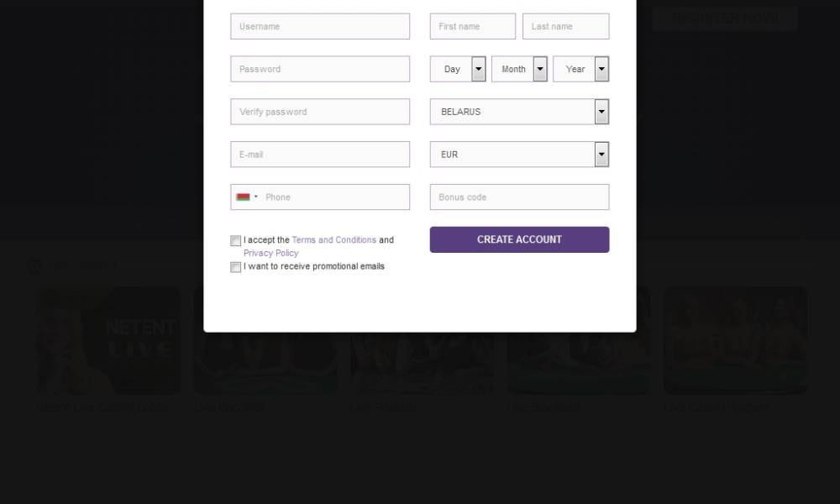Click into the Verify password field
Image resolution: width=840 pixels, height=504 pixels.
pyautogui.click(x=320, y=112)
